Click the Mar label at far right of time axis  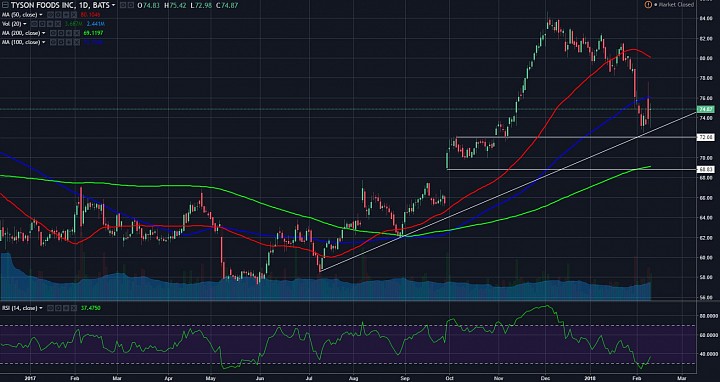tap(682, 377)
